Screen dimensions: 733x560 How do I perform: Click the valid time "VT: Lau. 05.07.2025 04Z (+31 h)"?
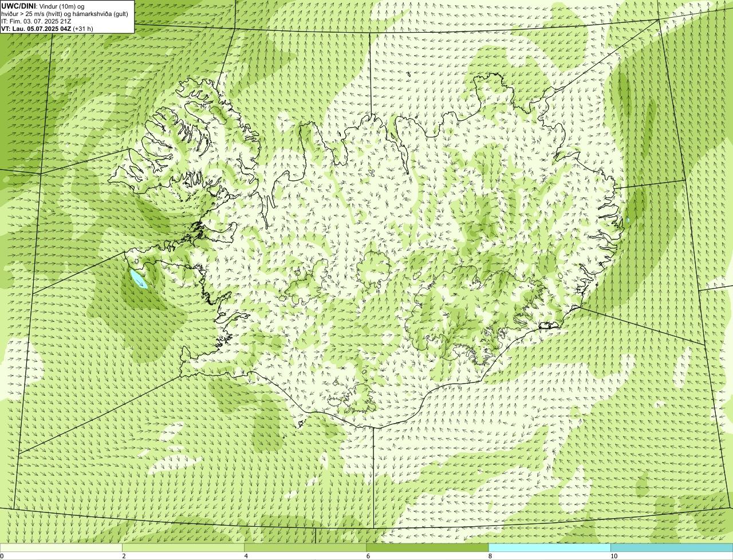[47, 28]
